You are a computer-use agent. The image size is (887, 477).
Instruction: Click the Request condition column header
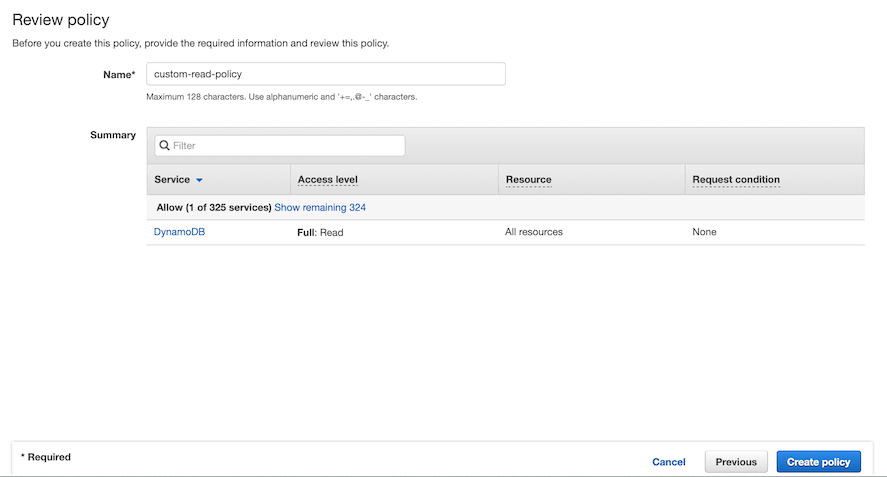[x=736, y=180]
